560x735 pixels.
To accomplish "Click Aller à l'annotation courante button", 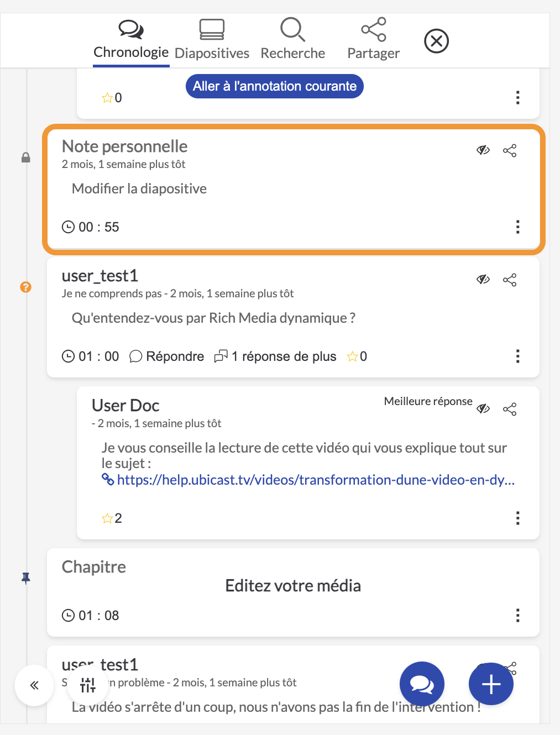I will coord(275,86).
